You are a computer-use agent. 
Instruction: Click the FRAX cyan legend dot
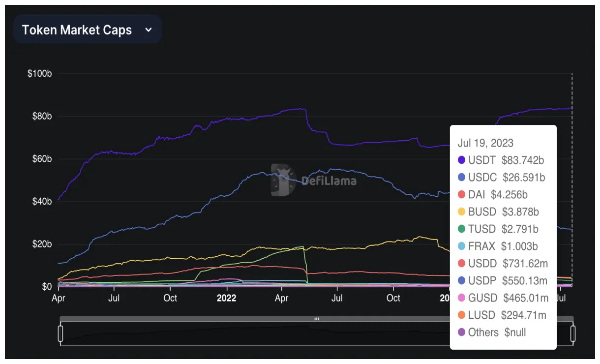[461, 246]
